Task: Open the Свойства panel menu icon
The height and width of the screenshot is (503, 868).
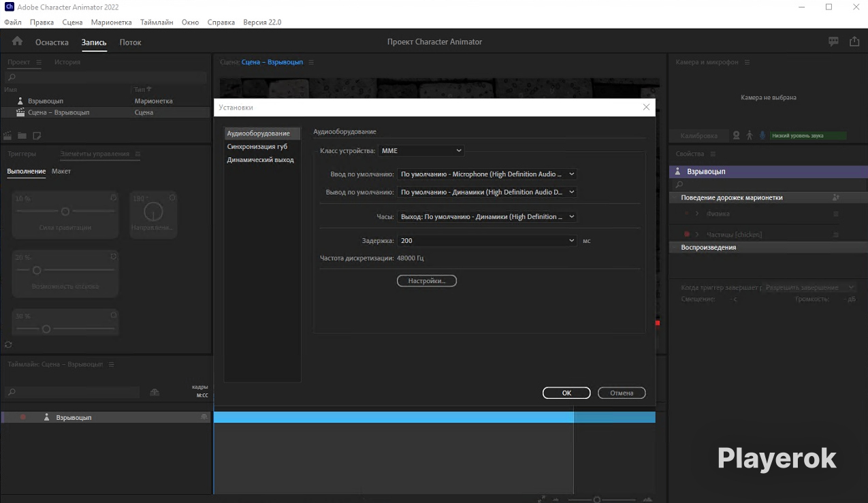Action: (713, 154)
